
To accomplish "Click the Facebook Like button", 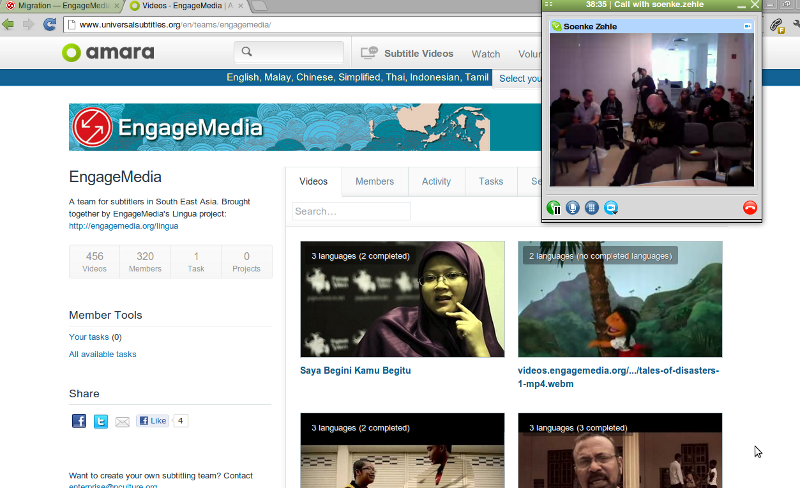I will [x=153, y=421].
